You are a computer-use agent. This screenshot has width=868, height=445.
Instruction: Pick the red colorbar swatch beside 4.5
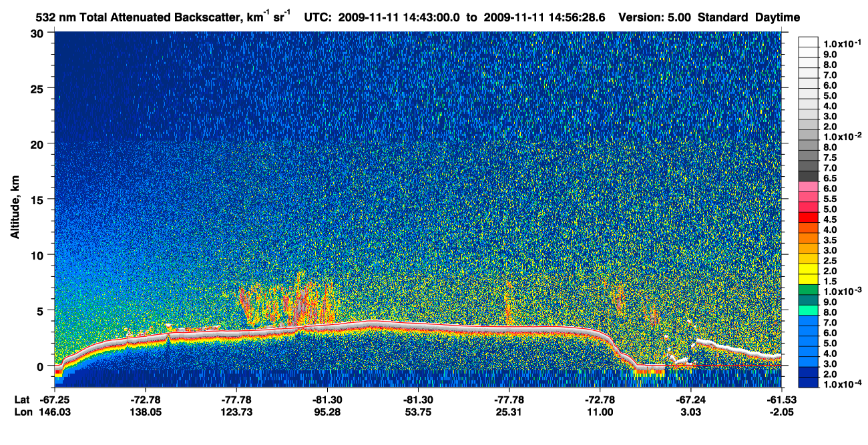pyautogui.click(x=808, y=217)
